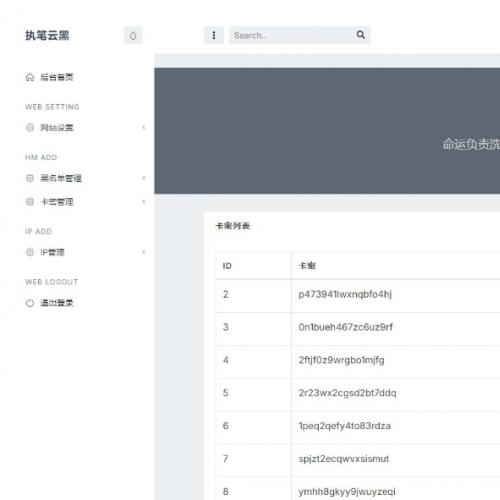The image size is (500, 500).
Task: Click the magnifier search icon
Action: (x=360, y=35)
